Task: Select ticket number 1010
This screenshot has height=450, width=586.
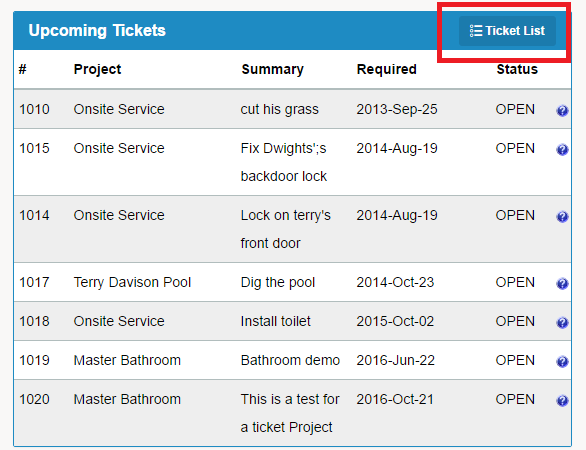Action: 34,109
